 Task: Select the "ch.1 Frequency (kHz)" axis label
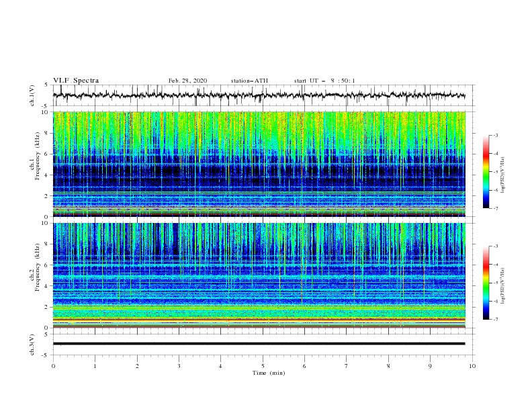point(36,156)
